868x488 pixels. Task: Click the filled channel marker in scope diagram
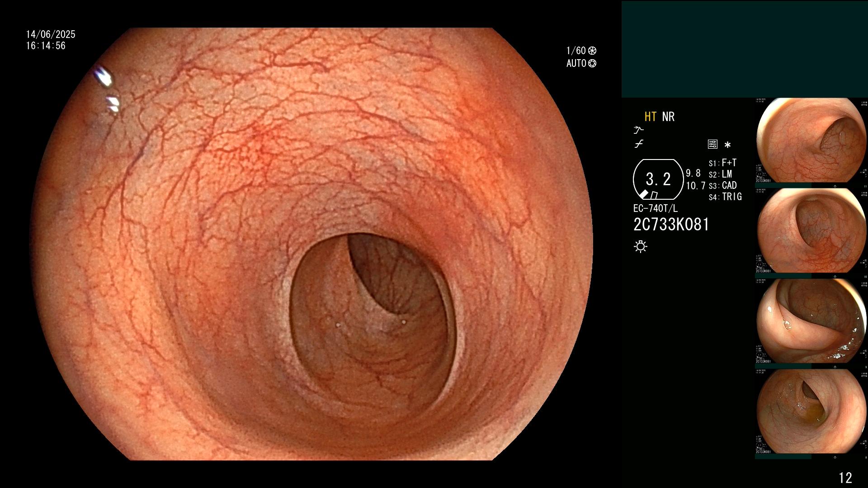point(644,194)
